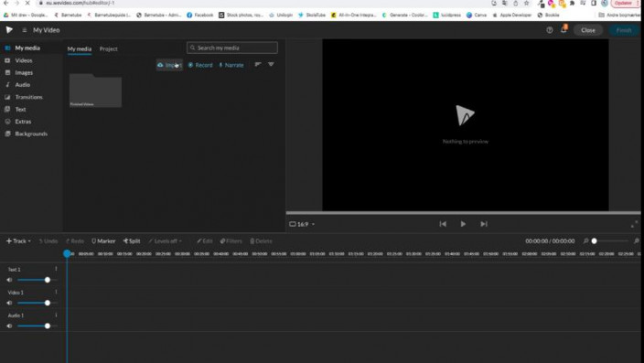The image size is (644, 363).
Task: Click the Import media button
Action: (169, 65)
